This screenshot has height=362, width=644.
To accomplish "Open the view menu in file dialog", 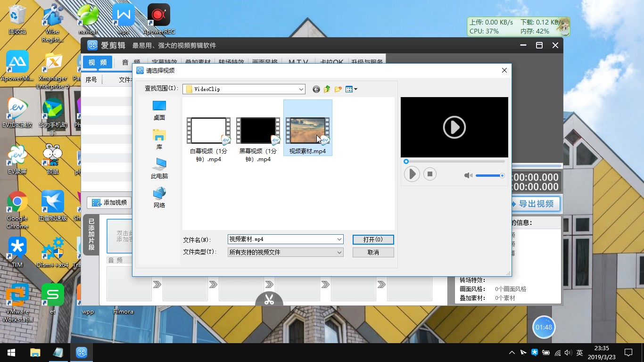I will click(x=351, y=89).
